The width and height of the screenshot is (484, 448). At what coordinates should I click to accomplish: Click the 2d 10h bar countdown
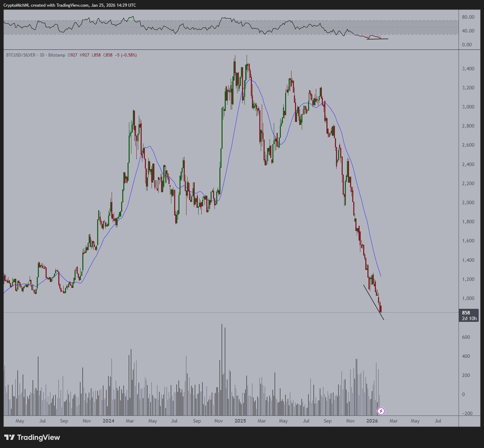tap(469, 318)
